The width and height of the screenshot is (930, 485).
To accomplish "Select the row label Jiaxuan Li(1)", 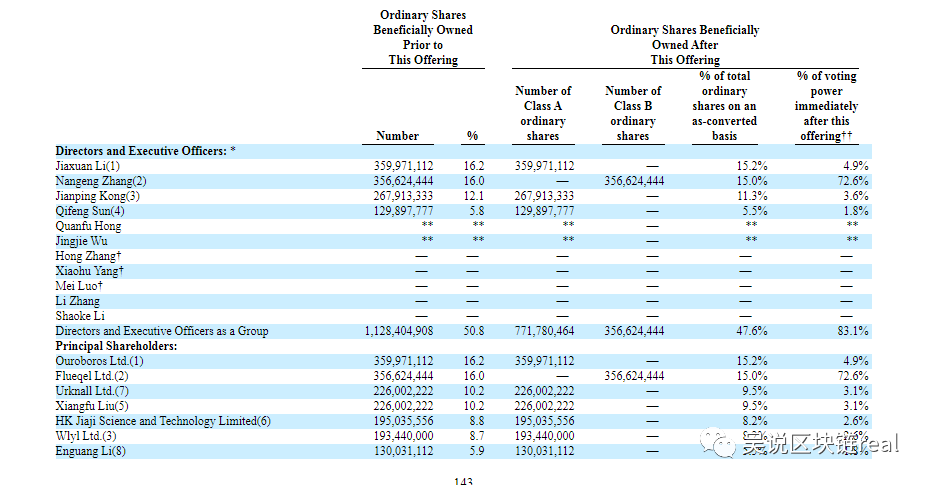I will pos(87,166).
